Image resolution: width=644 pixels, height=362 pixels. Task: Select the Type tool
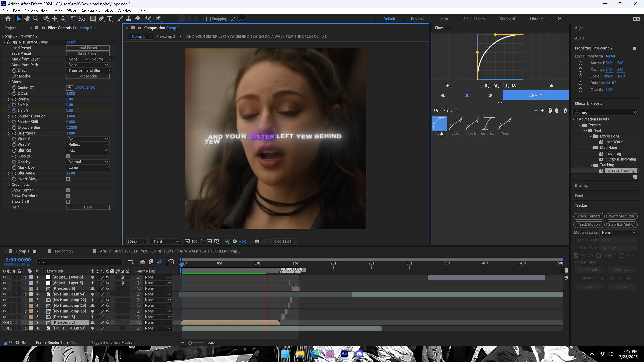[110, 19]
